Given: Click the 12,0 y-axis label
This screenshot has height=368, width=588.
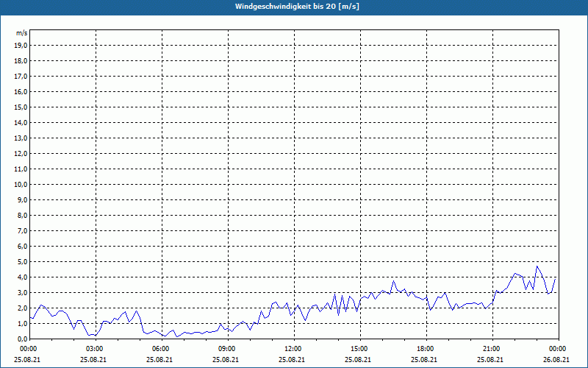Looking at the screenshot, I should click(21, 153).
